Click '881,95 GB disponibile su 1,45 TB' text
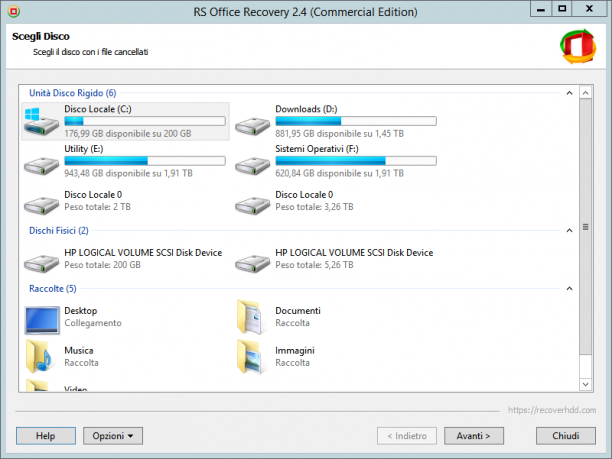The image size is (612, 459). [x=340, y=133]
